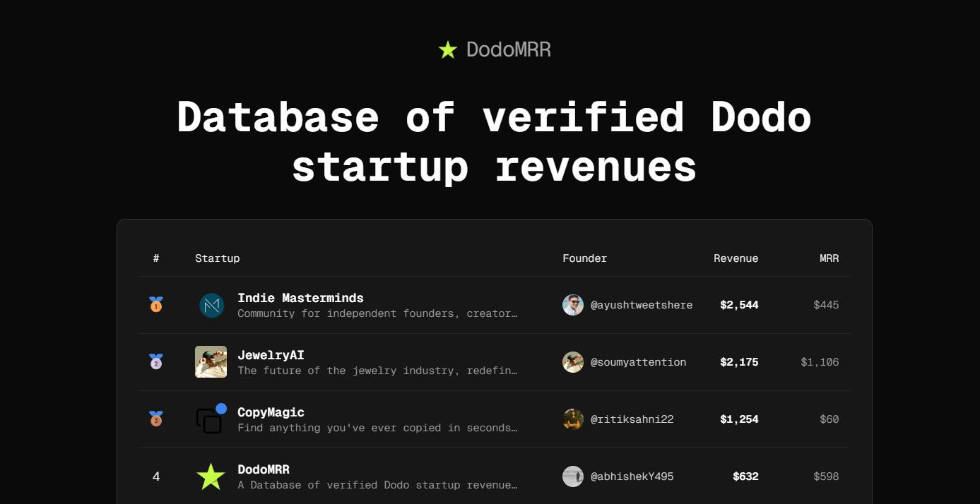Click @ayushtweetshere's profile avatar
The height and width of the screenshot is (504, 980).
pyautogui.click(x=573, y=304)
